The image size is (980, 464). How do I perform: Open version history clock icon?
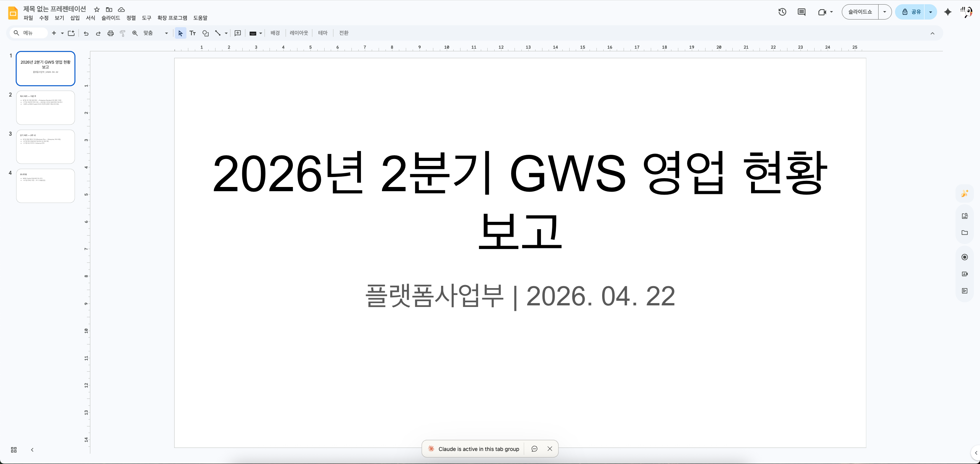(x=782, y=12)
